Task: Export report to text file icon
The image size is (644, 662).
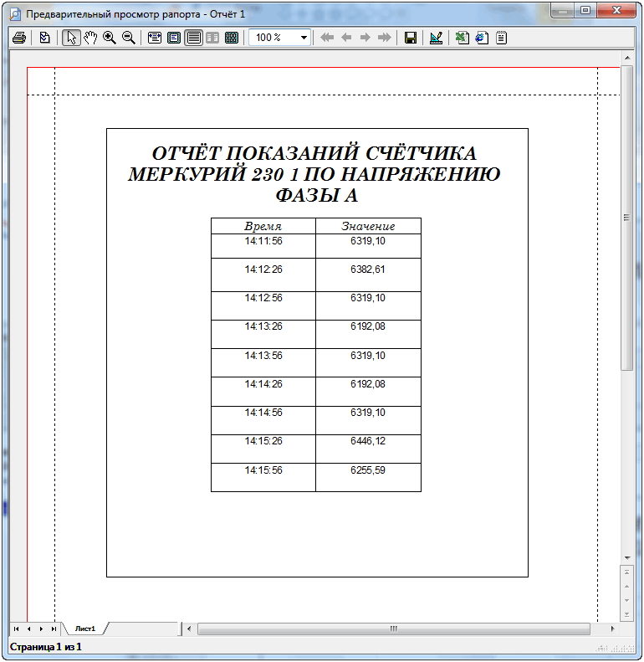Action: [501, 38]
